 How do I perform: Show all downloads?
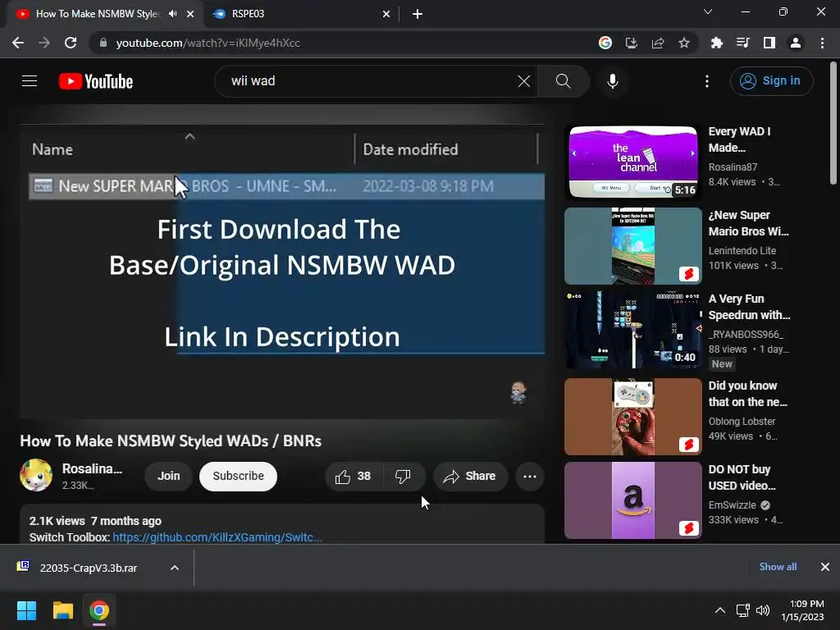[778, 567]
